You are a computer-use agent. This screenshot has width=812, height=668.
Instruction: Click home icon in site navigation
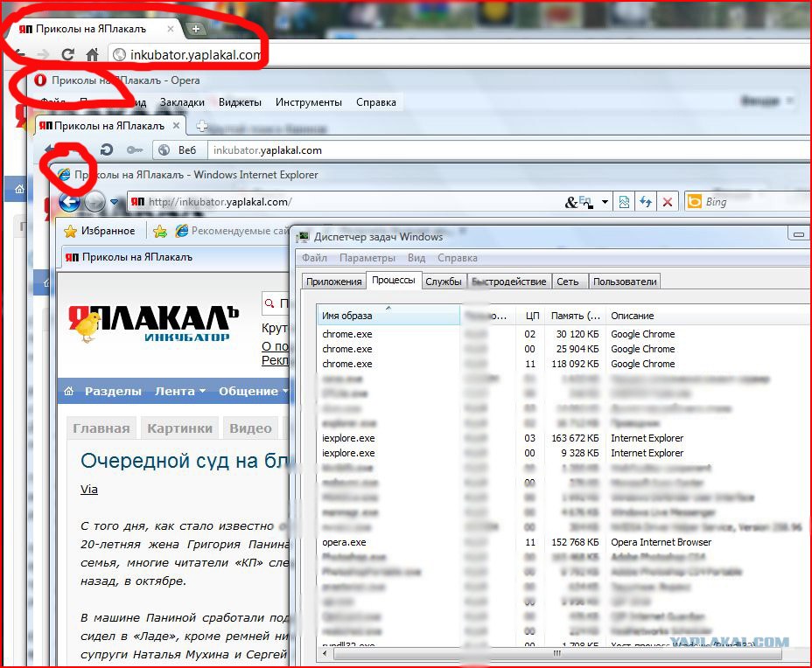(69, 391)
